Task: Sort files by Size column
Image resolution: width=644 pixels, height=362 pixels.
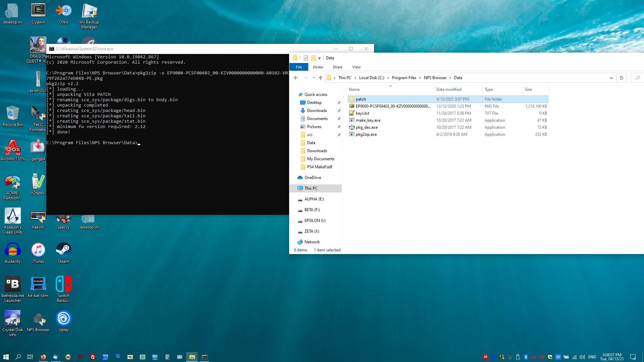Action: tap(536, 89)
